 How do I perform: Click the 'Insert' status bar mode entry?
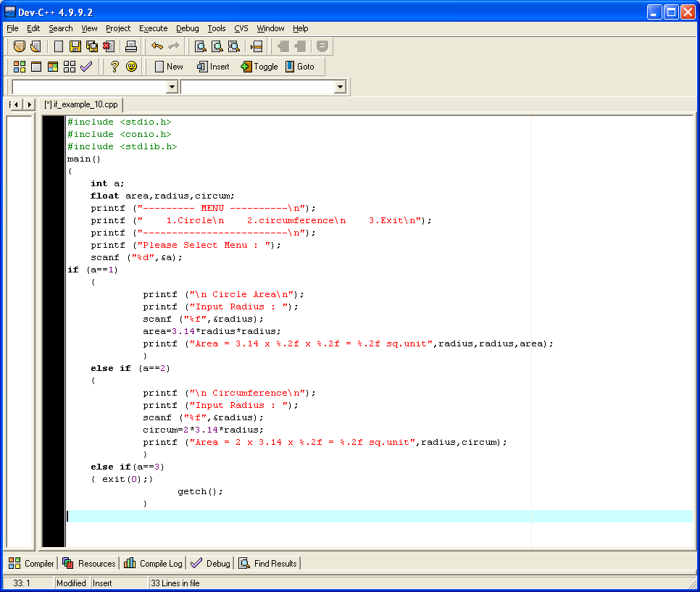pyautogui.click(x=102, y=583)
